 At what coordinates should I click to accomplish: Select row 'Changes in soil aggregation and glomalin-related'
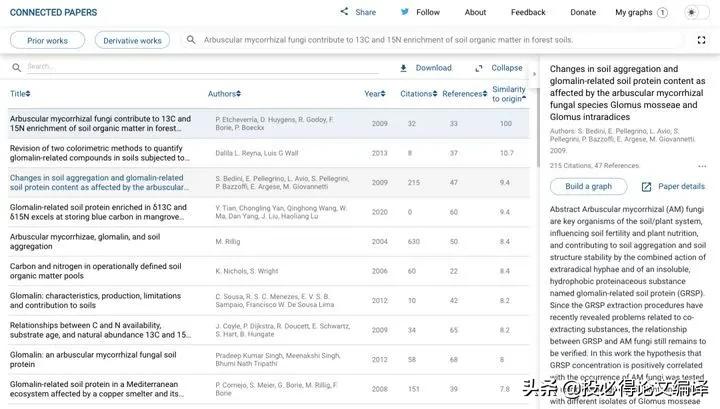pos(269,182)
